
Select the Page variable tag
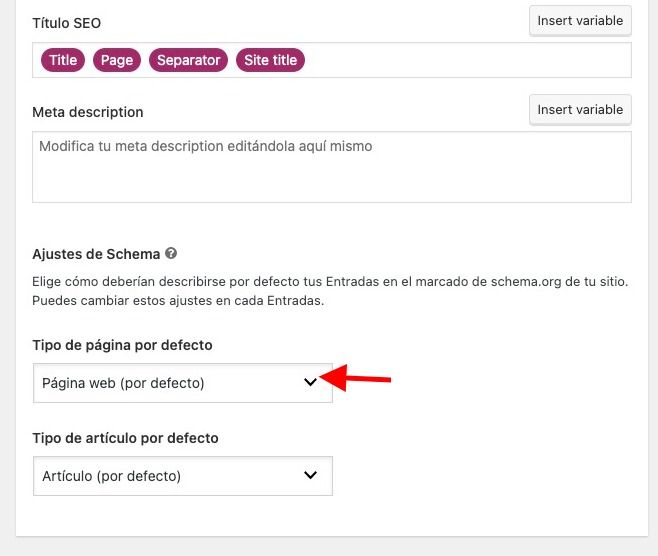coord(117,60)
